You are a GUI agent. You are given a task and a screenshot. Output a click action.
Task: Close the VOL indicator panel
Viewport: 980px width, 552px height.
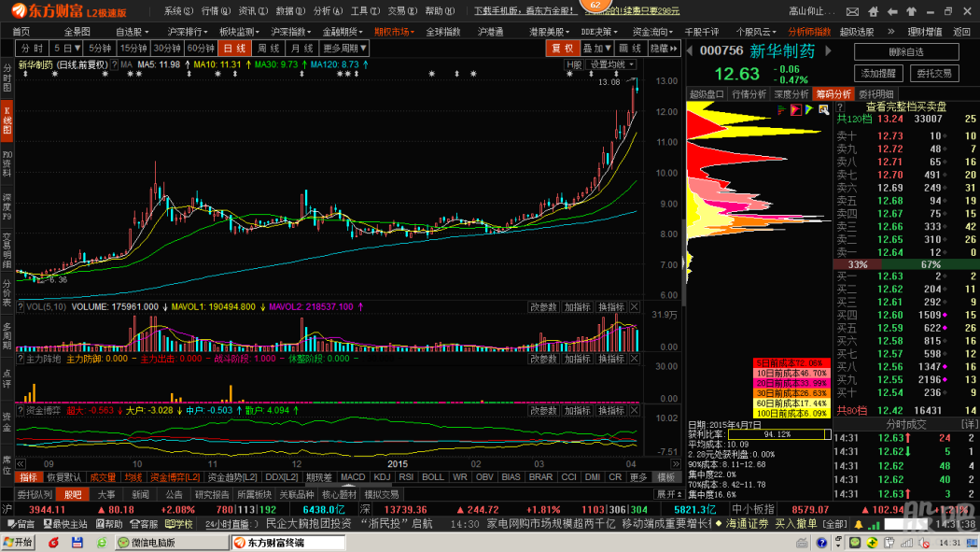635,307
